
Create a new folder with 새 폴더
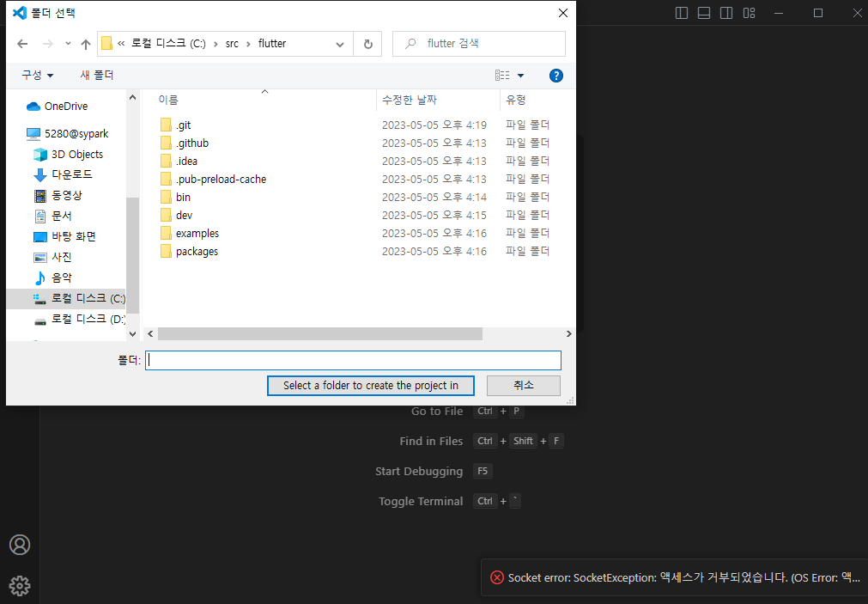[97, 76]
